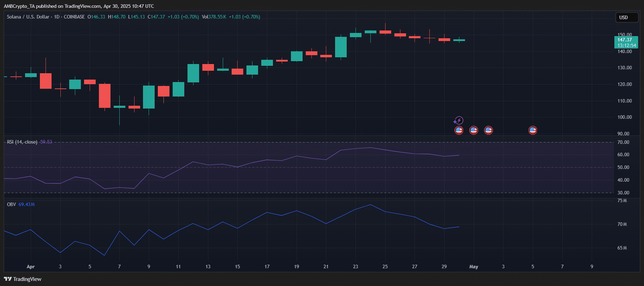The width and height of the screenshot is (644, 286).
Task: Open the US flag event beneath the lightning icon
Action: pos(459,130)
